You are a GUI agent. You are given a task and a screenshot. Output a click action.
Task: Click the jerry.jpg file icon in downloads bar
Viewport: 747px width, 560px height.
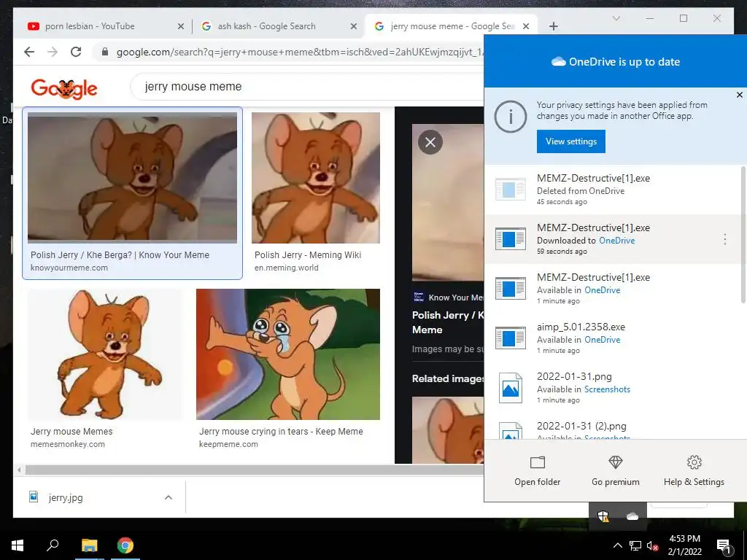[34, 497]
